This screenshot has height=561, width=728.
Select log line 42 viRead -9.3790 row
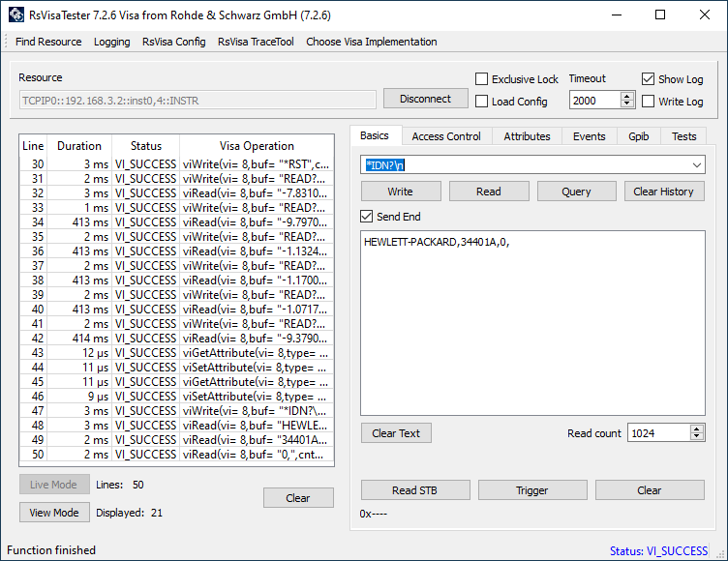[176, 339]
